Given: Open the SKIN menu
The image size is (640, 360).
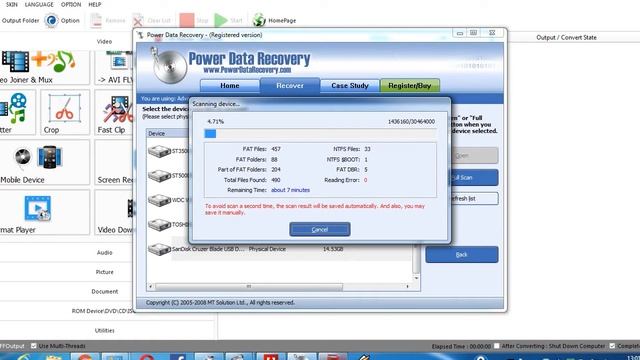Looking at the screenshot, I should (x=11, y=4).
